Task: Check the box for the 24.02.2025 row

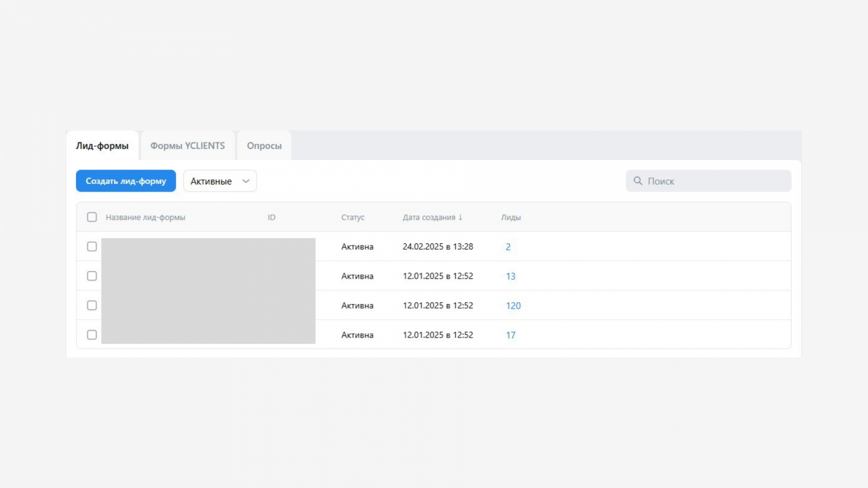Action: tap(92, 247)
